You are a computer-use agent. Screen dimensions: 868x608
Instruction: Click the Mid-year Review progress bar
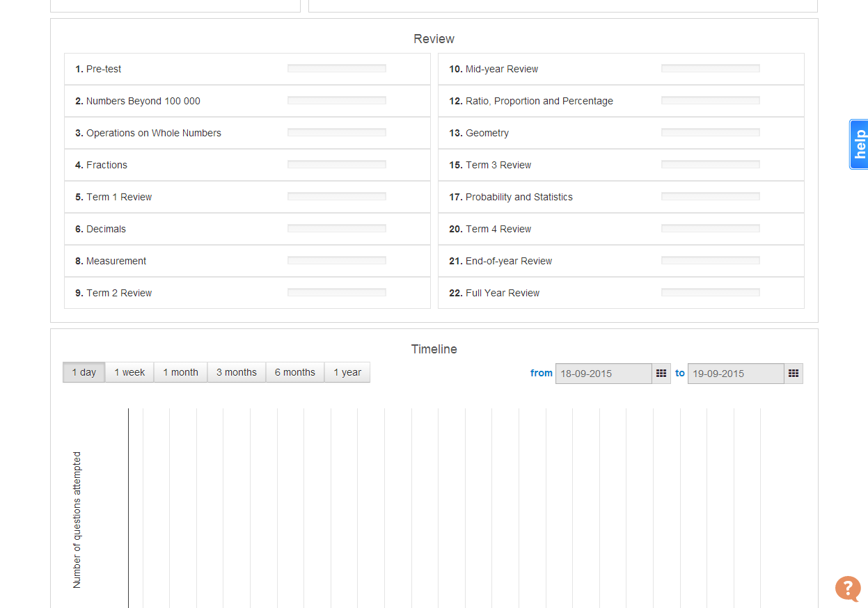pyautogui.click(x=710, y=69)
